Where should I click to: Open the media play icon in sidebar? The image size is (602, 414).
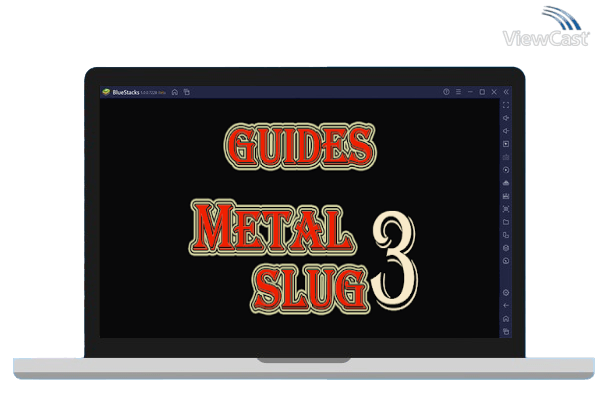[506, 144]
